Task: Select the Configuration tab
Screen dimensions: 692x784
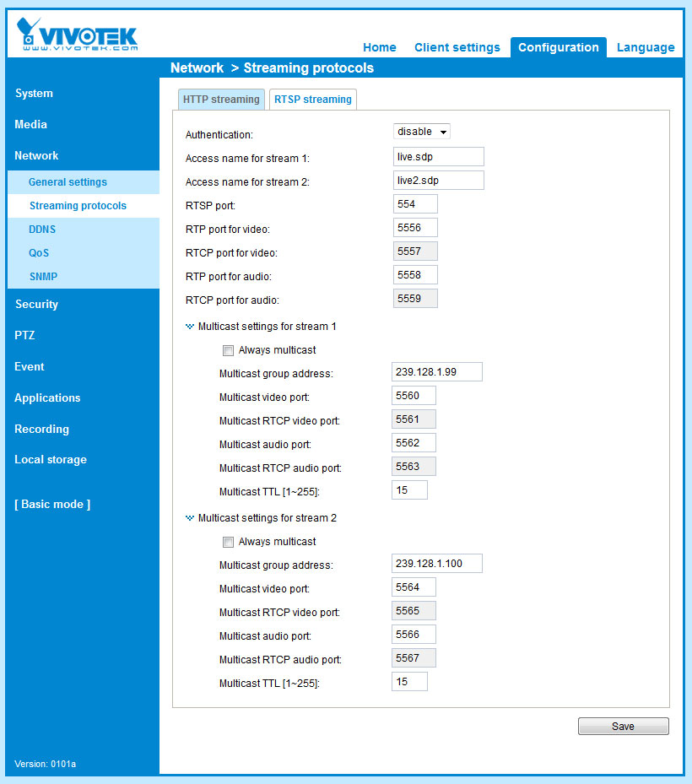Action: coord(559,47)
